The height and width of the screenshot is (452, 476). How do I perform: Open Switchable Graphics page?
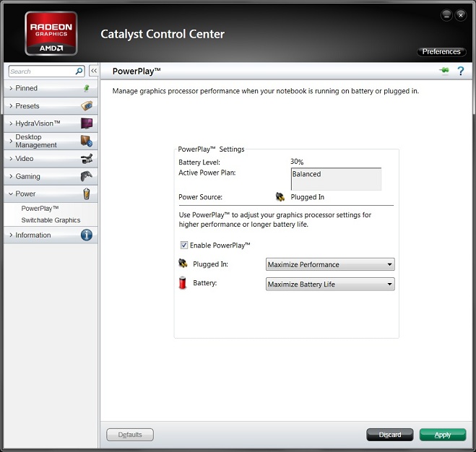coord(51,220)
